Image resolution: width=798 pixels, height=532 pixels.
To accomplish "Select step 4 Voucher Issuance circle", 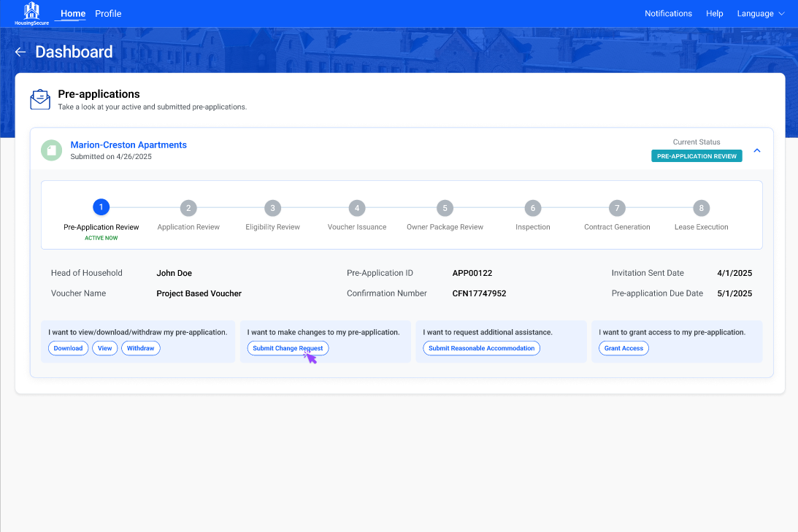I will coord(356,208).
